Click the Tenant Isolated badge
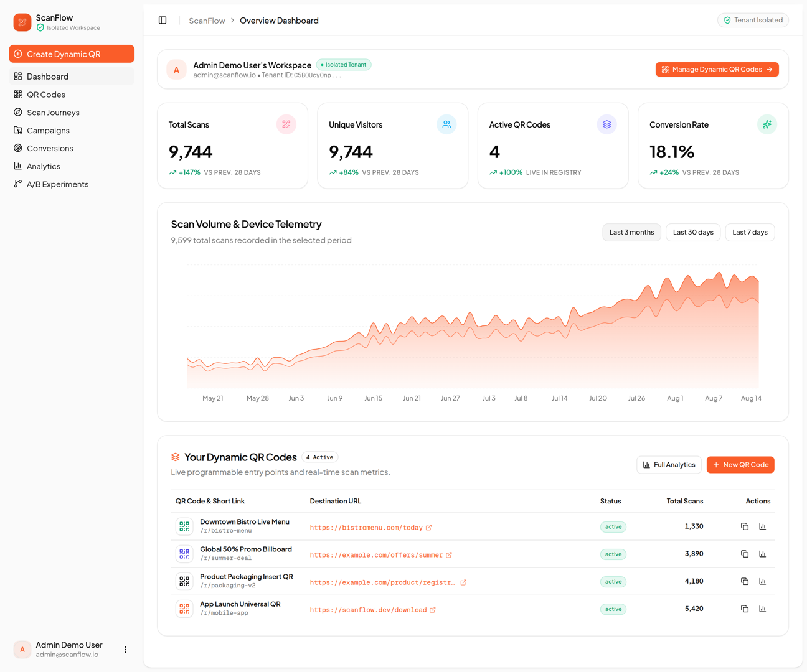Screen dimensions: 807x672 click(753, 21)
